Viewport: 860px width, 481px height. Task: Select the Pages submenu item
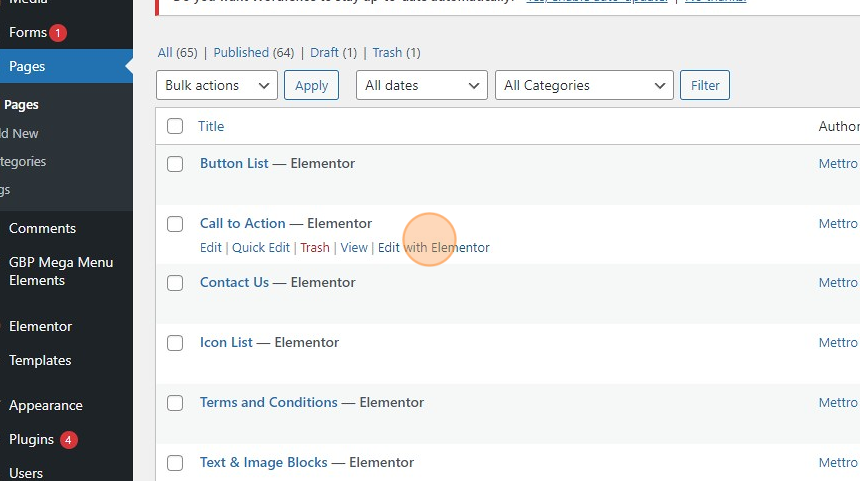tap(21, 105)
